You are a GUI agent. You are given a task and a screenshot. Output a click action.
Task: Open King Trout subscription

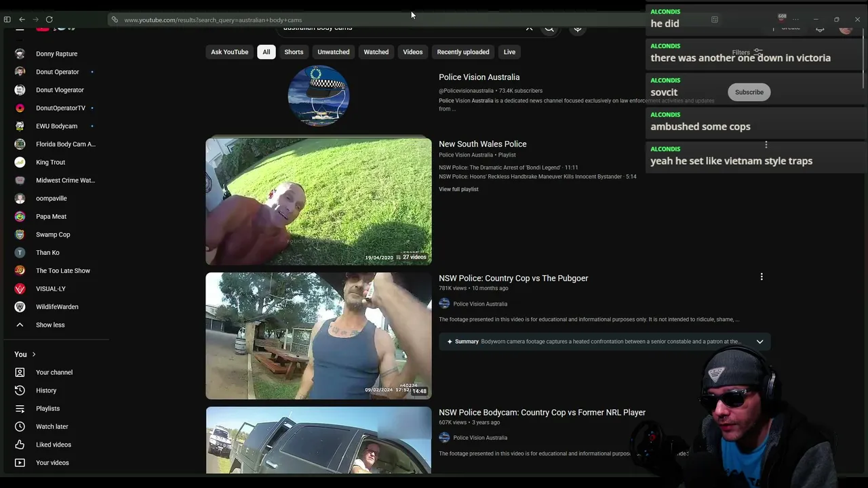pos(50,162)
